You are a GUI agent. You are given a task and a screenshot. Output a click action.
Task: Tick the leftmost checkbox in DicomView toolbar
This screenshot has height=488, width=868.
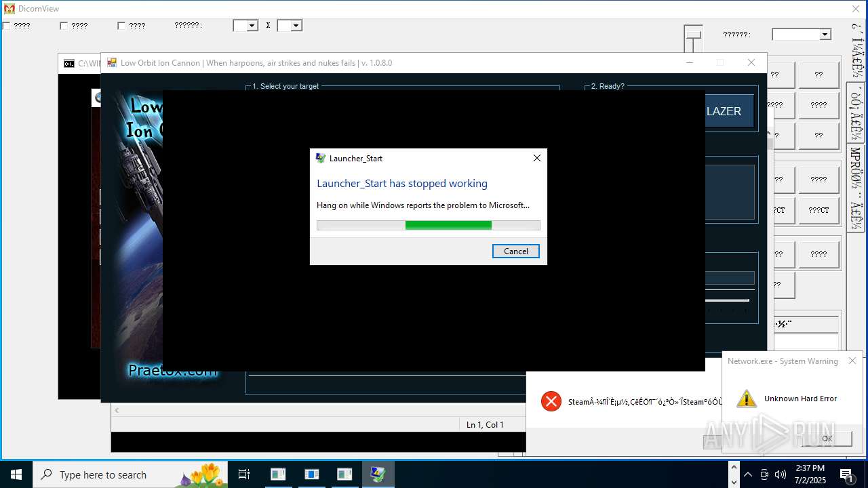pos(6,26)
